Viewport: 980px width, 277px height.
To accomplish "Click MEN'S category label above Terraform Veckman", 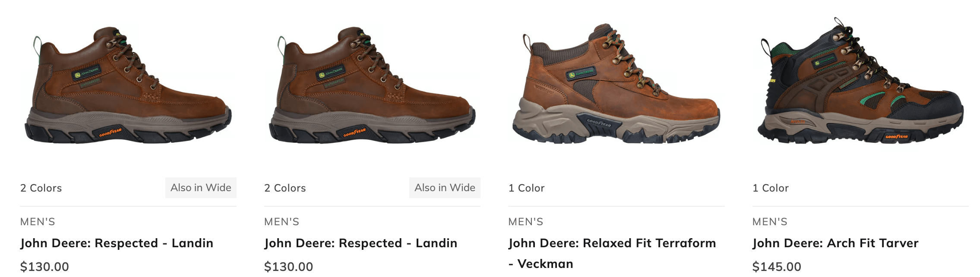I will pyautogui.click(x=526, y=222).
